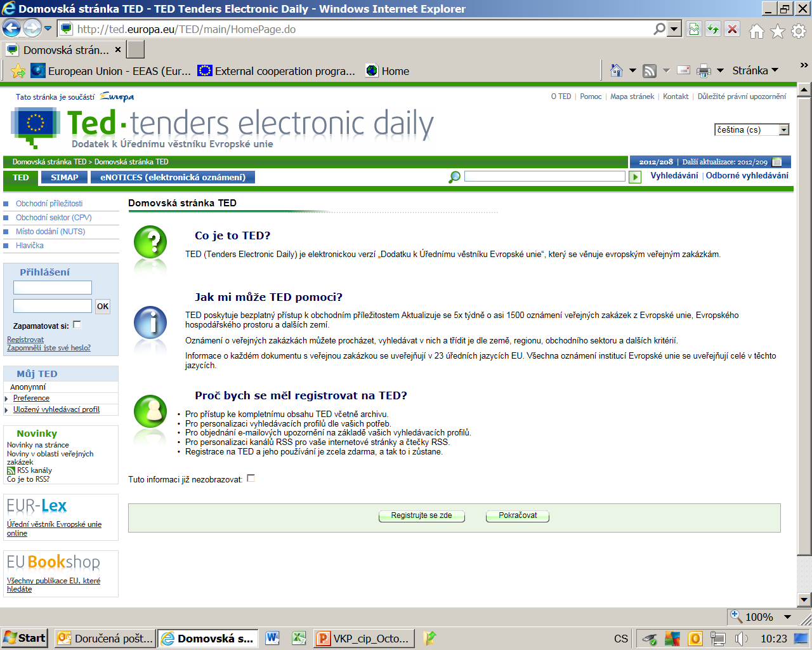The image size is (812, 650).
Task: Click the address bar search magnifier
Action: 660,29
